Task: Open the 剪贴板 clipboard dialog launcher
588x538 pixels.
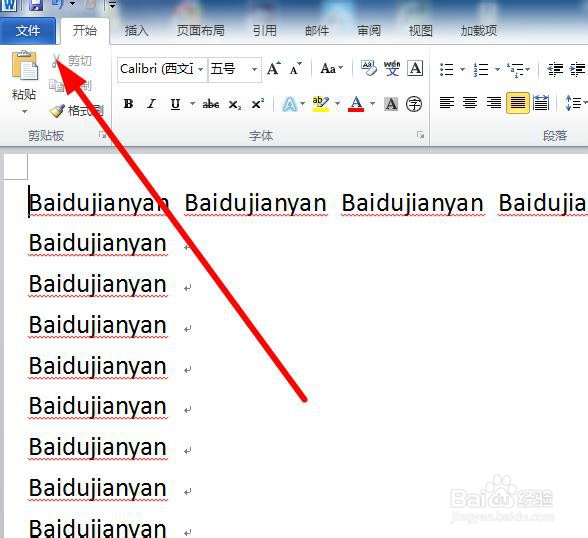Action: [102, 135]
